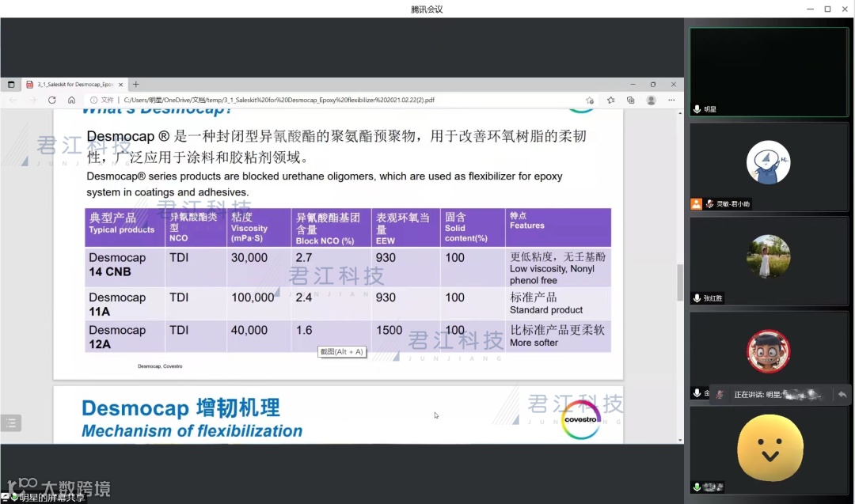This screenshot has width=855, height=504.
Task: Click the Mechanism of flexibilization heading
Action: point(192,431)
